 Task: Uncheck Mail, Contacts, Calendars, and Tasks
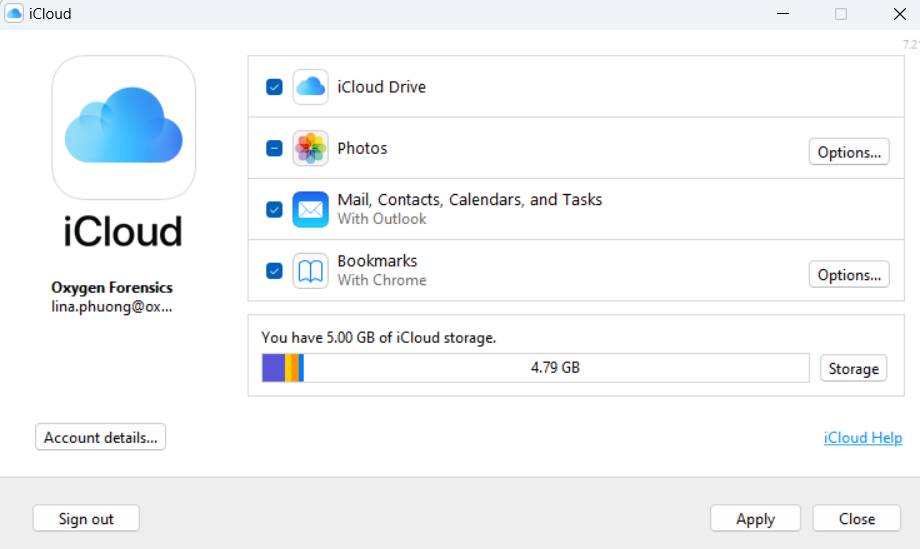[x=274, y=209]
